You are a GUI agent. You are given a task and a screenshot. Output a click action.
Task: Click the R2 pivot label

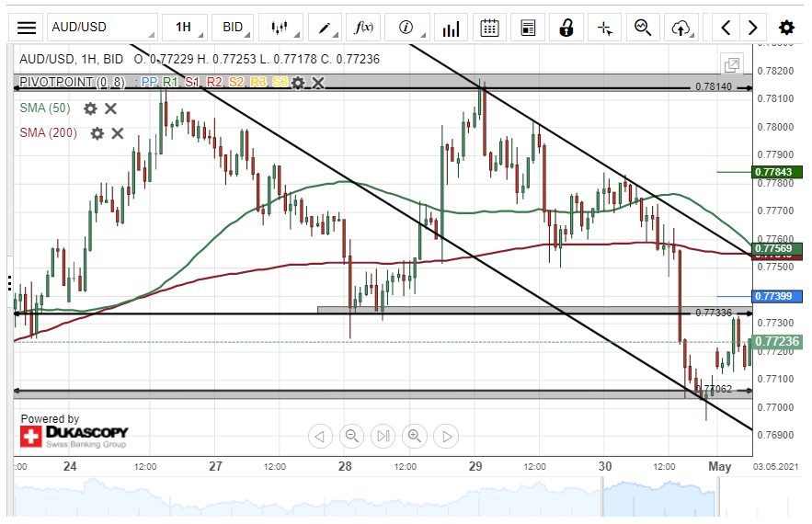click(214, 83)
